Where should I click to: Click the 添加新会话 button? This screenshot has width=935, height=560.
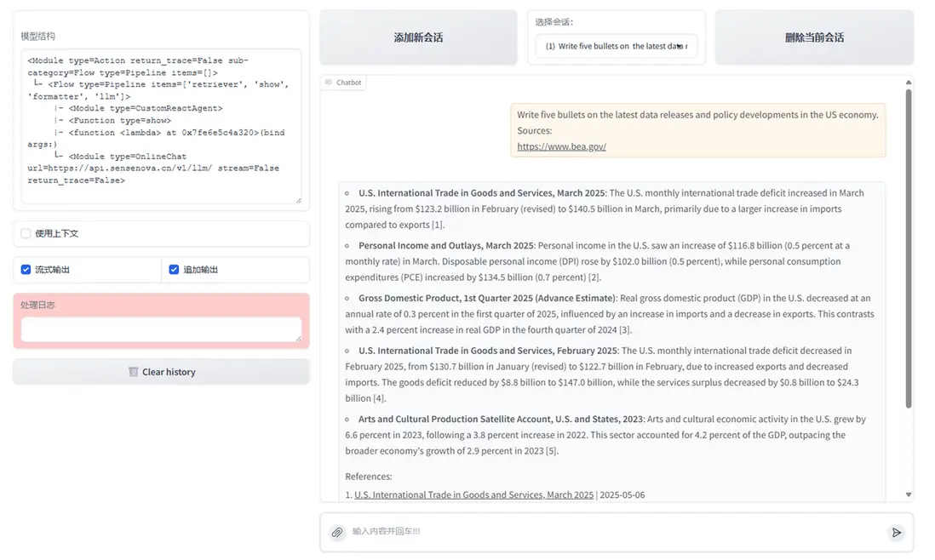(418, 37)
